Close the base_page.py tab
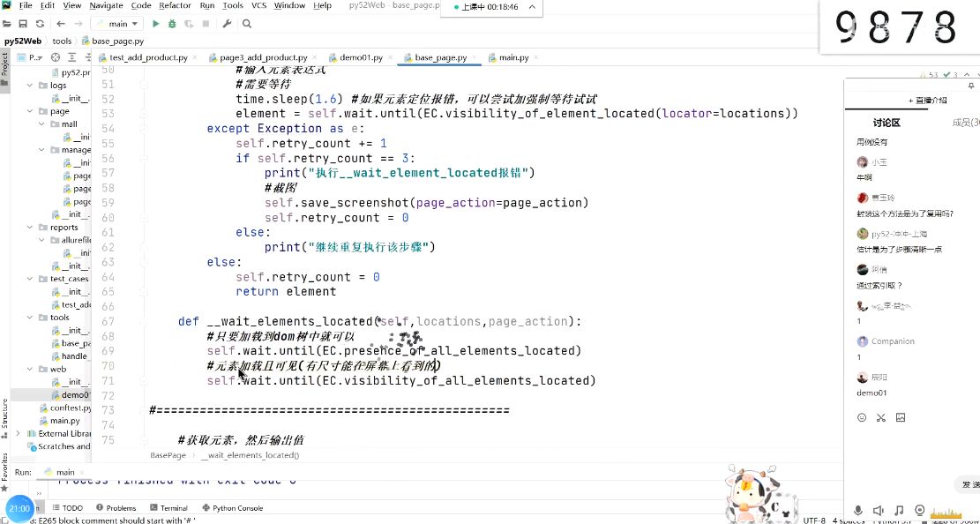This screenshot has height=524, width=980. coord(474,57)
